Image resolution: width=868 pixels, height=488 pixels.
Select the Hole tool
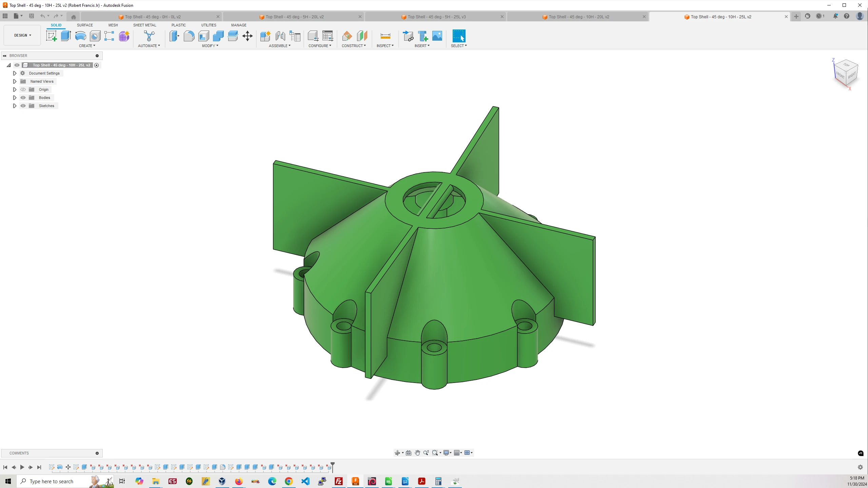[95, 36]
